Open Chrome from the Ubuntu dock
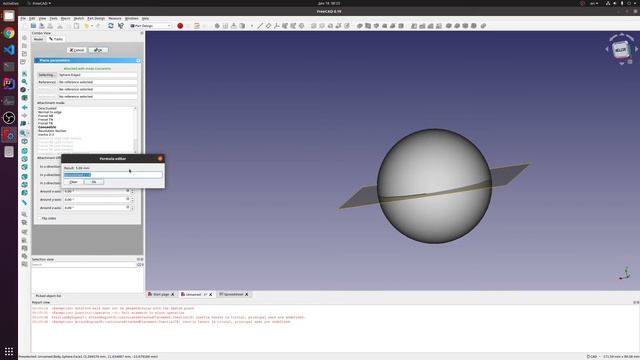 pyautogui.click(x=9, y=33)
